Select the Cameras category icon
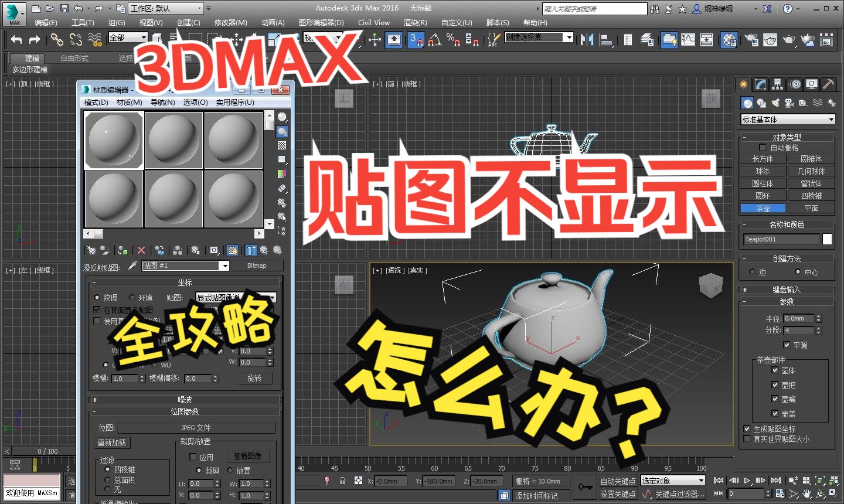This screenshot has height=504, width=844. coord(789,103)
